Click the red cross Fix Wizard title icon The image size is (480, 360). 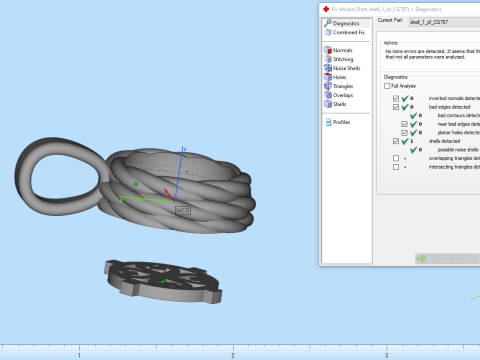326,9
